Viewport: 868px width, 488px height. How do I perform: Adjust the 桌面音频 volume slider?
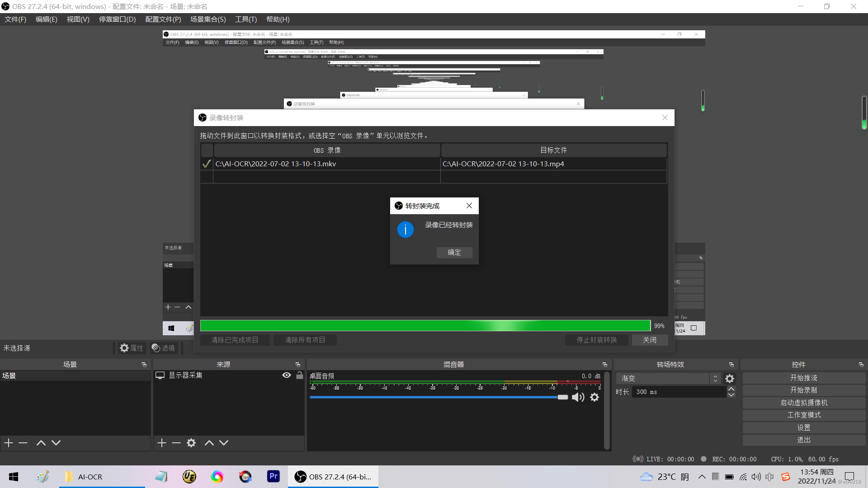(439, 397)
